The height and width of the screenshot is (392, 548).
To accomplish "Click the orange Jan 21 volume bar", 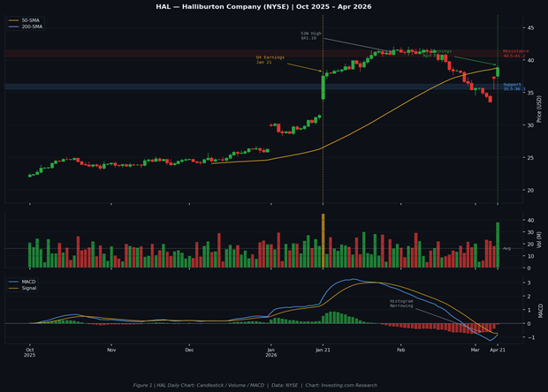I will [323, 241].
